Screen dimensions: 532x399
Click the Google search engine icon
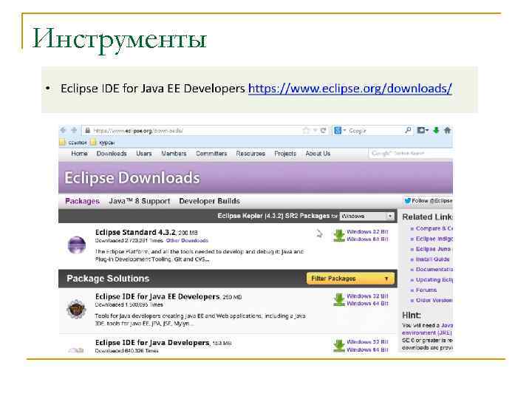[337, 130]
